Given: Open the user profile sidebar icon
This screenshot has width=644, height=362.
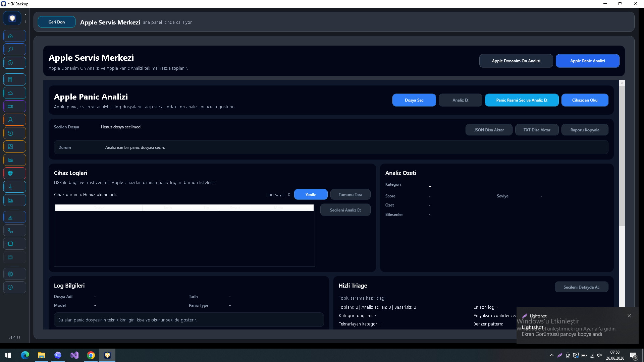Looking at the screenshot, I should coord(14,120).
